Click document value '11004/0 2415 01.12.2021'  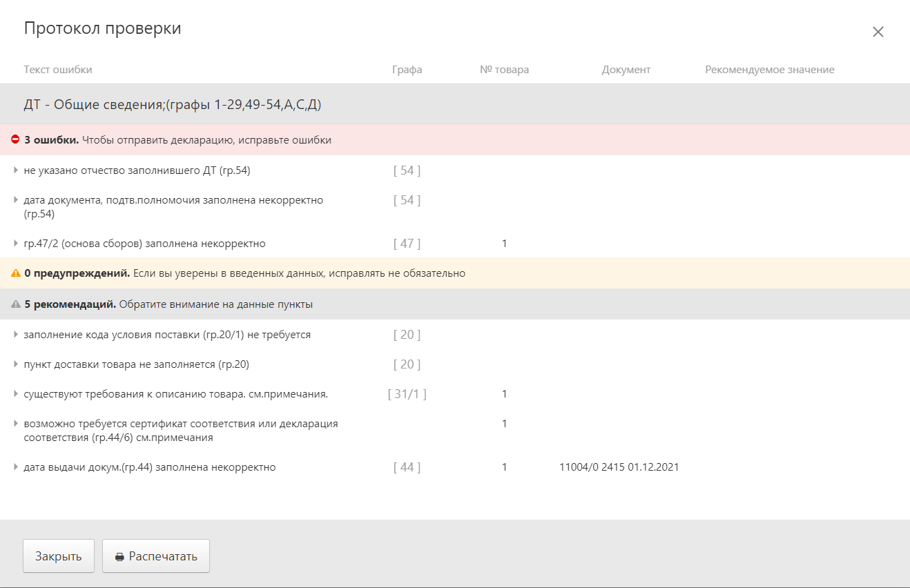(619, 467)
